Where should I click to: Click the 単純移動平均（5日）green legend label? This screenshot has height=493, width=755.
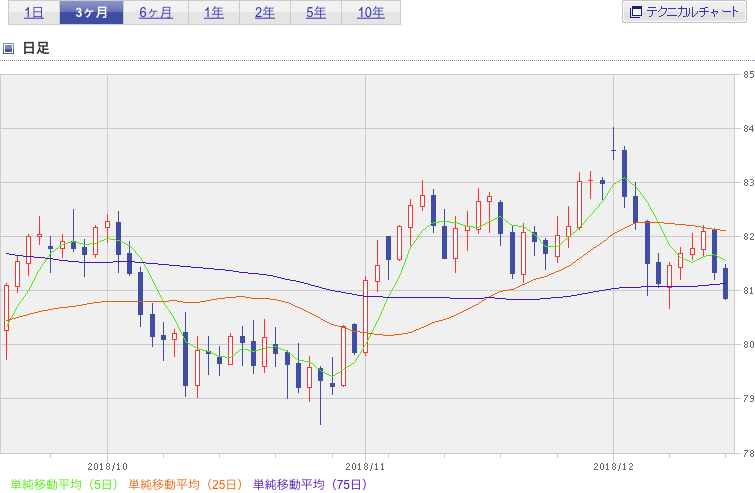tap(64, 484)
